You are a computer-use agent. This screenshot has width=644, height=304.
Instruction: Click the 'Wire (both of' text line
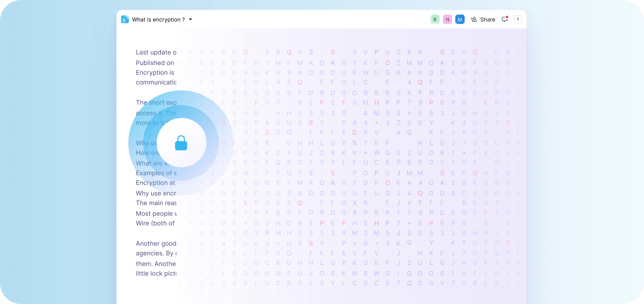point(155,223)
